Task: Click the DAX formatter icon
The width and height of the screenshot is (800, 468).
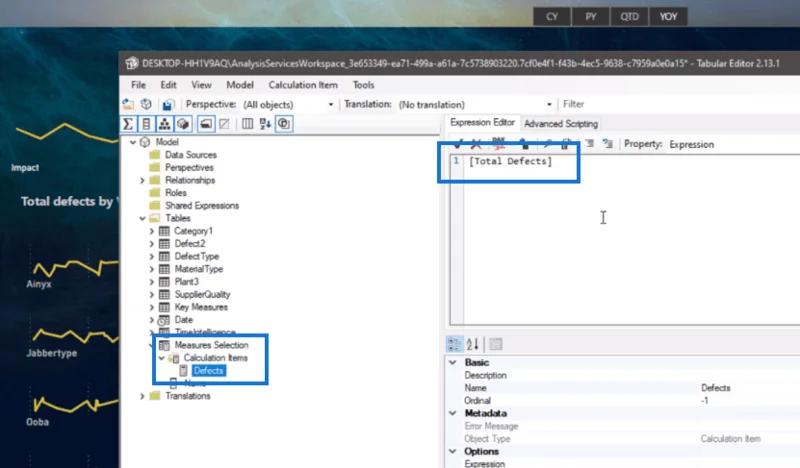Action: coord(499,143)
